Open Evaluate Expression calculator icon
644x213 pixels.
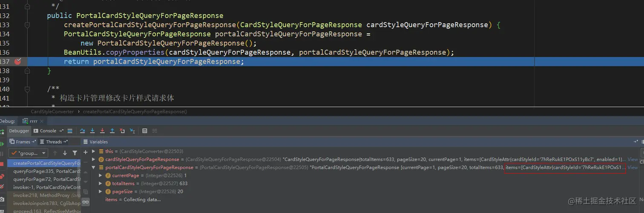click(145, 131)
